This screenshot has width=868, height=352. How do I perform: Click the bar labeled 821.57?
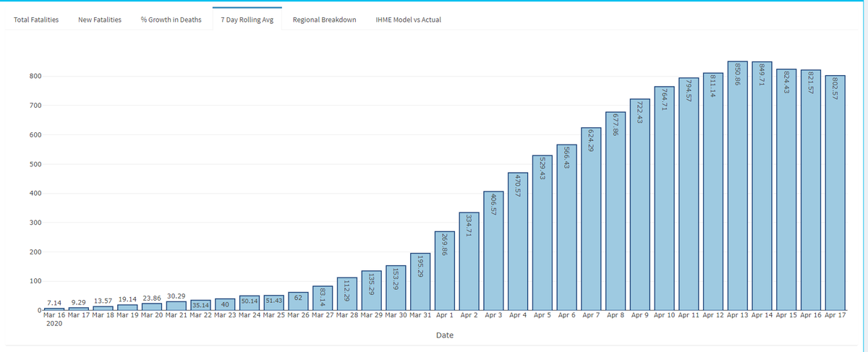tap(811, 190)
